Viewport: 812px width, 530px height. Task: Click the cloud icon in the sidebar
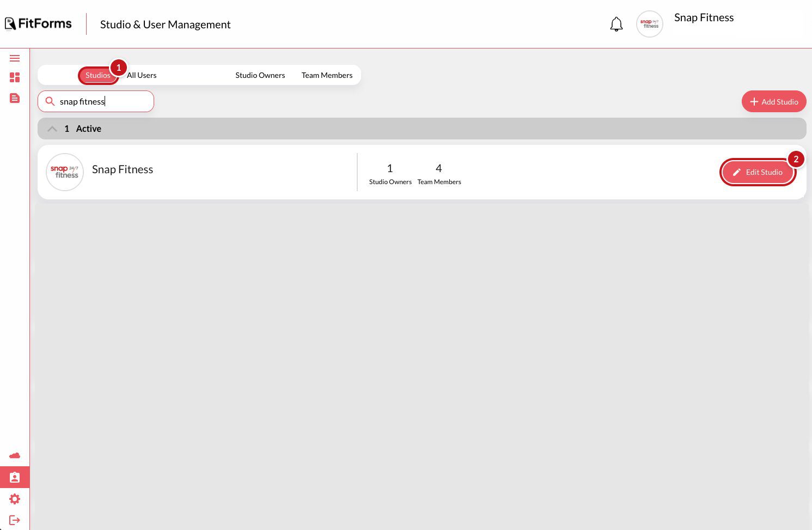[x=15, y=455]
